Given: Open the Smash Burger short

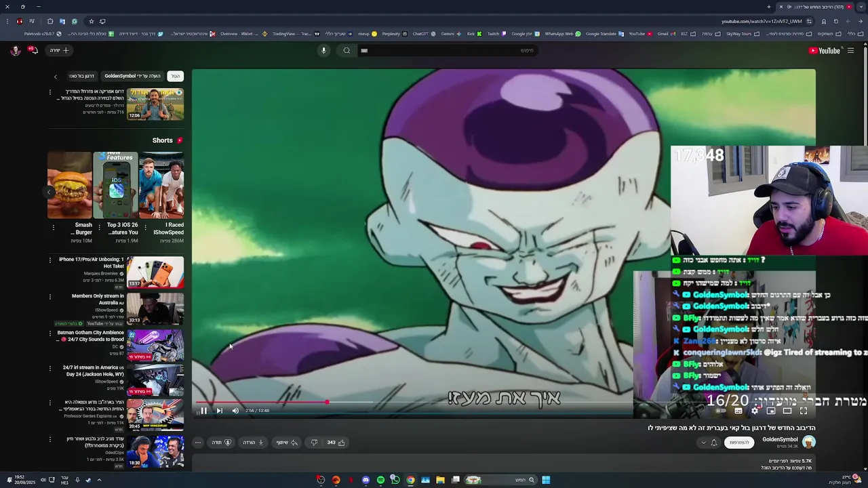Looking at the screenshot, I should click(x=69, y=185).
